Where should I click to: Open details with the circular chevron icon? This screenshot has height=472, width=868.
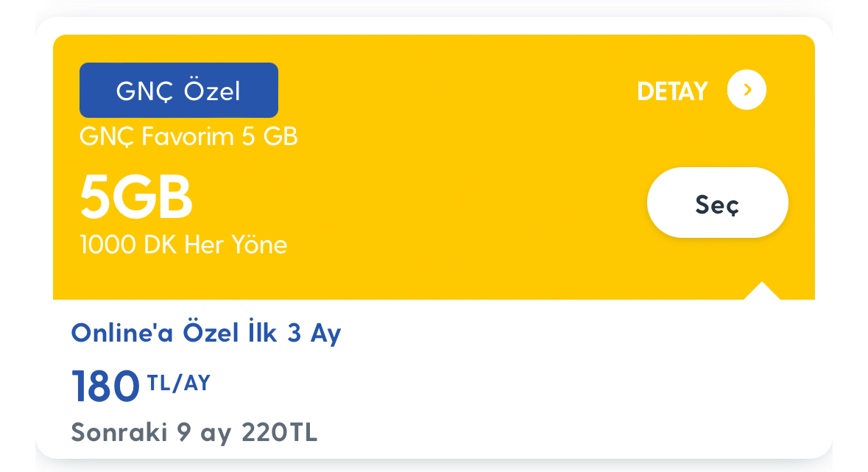coord(747,90)
